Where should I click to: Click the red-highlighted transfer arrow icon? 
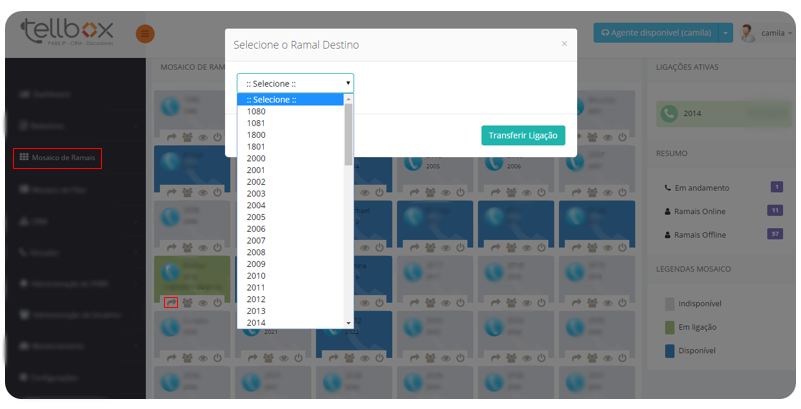click(x=171, y=302)
